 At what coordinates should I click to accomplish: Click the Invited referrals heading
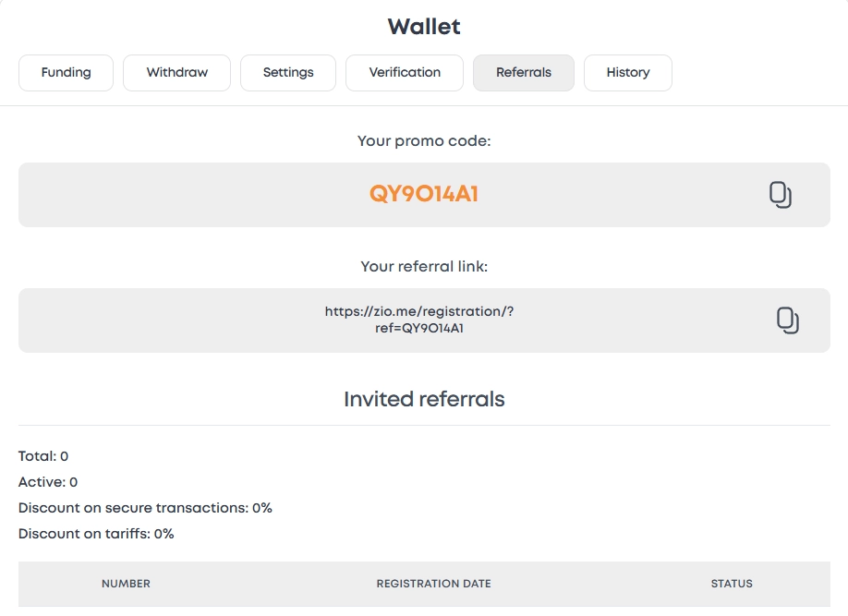[424, 399]
